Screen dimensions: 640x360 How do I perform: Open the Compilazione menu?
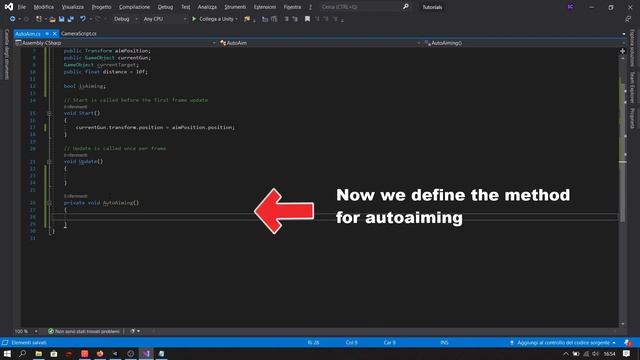pos(134,7)
